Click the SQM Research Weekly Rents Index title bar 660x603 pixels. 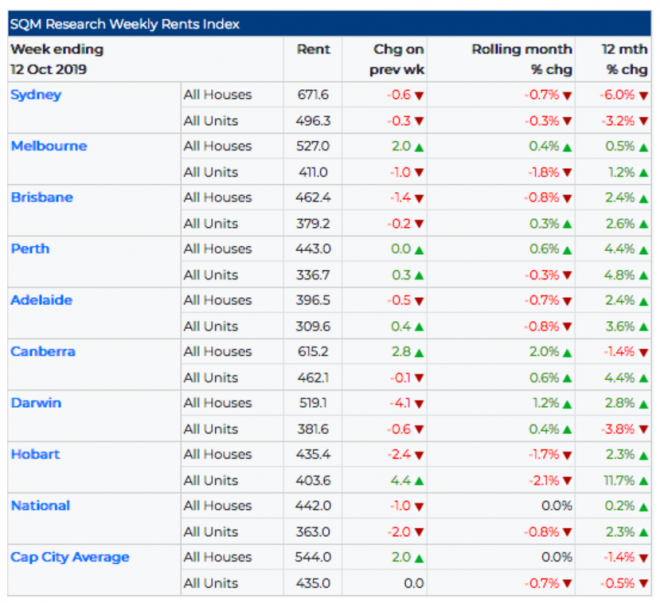[x=329, y=24]
